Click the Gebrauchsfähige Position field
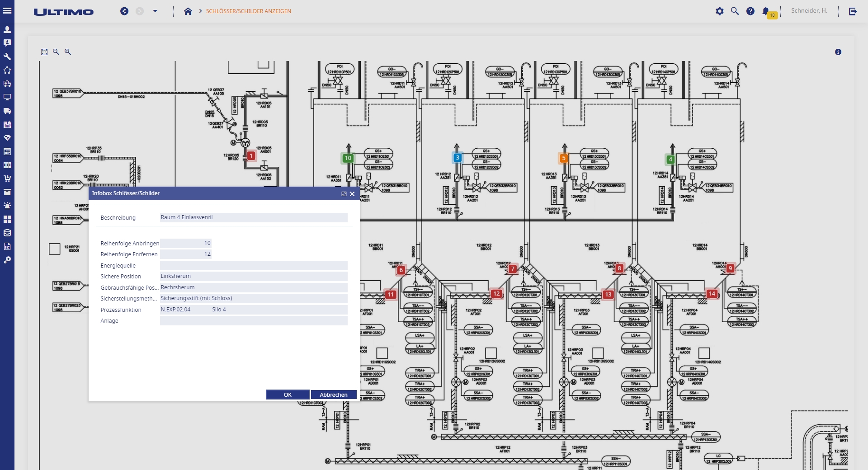 pos(254,287)
